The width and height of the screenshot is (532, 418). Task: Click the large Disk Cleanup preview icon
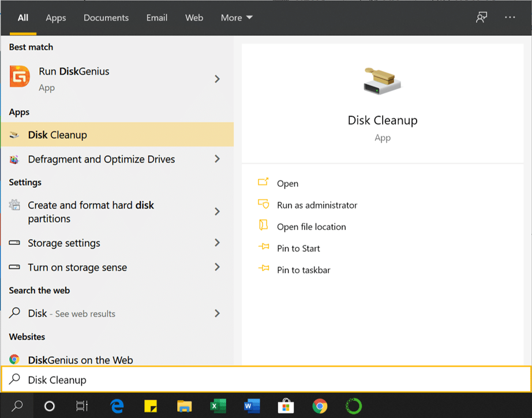point(382,81)
